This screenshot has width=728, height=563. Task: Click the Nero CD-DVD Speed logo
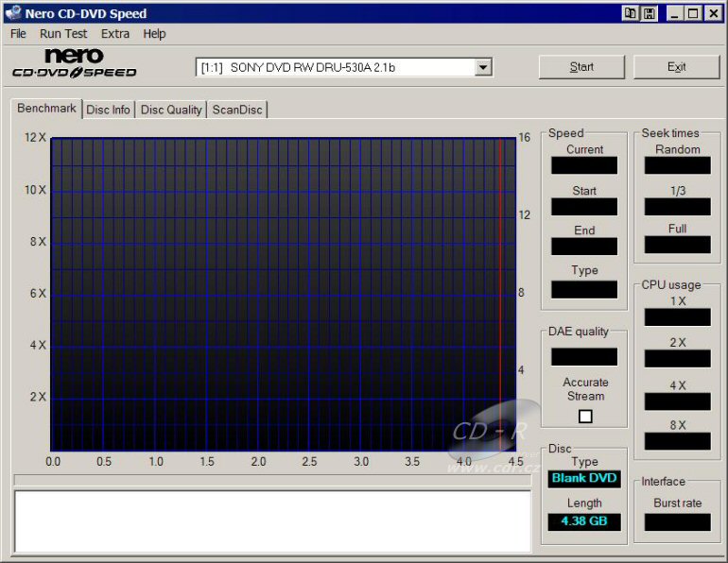point(75,63)
